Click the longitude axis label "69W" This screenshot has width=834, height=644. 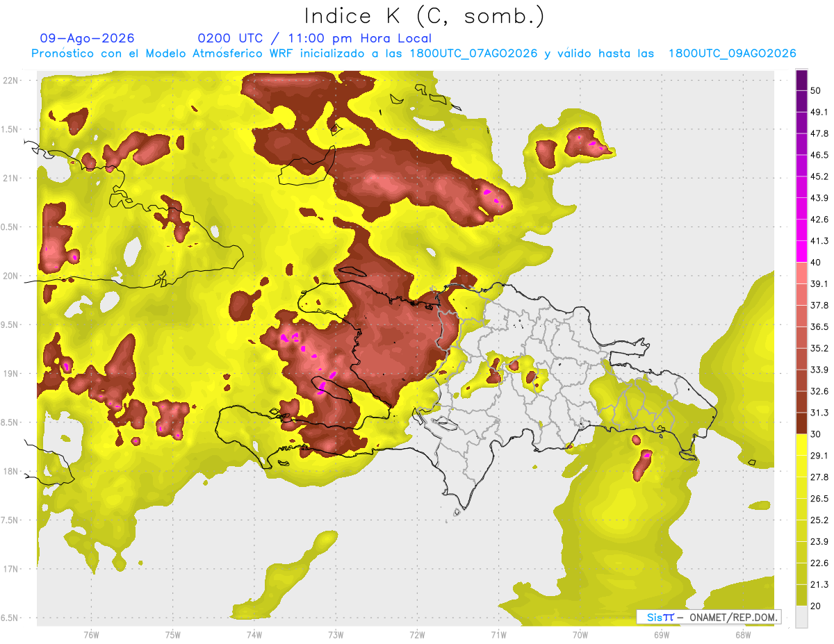[x=662, y=634]
